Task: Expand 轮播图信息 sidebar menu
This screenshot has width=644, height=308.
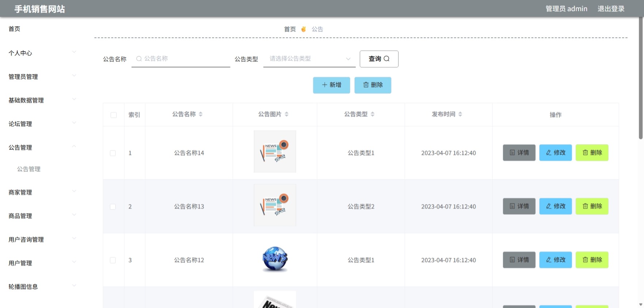Action: coord(42,286)
